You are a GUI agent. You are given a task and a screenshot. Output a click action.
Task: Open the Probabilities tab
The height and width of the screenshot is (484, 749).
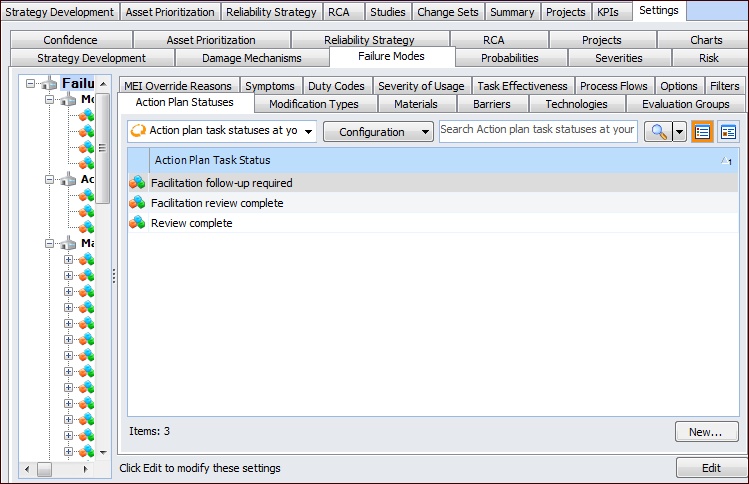tap(510, 58)
